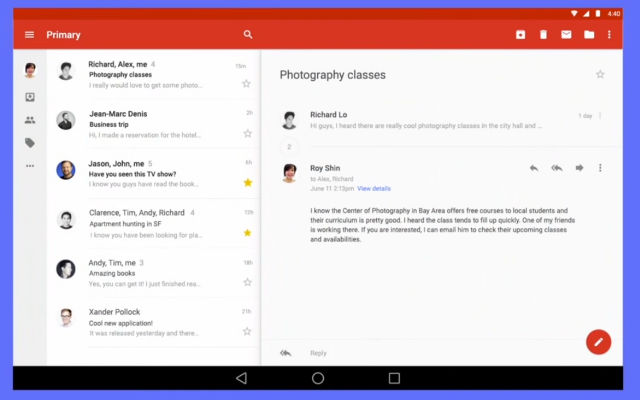This screenshot has height=400, width=640.
Task: Tap the search magnifier icon
Action: [248, 35]
